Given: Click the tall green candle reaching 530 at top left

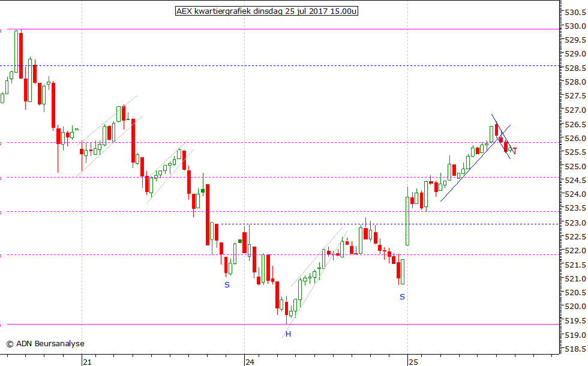Looking at the screenshot, I should click(16, 52).
